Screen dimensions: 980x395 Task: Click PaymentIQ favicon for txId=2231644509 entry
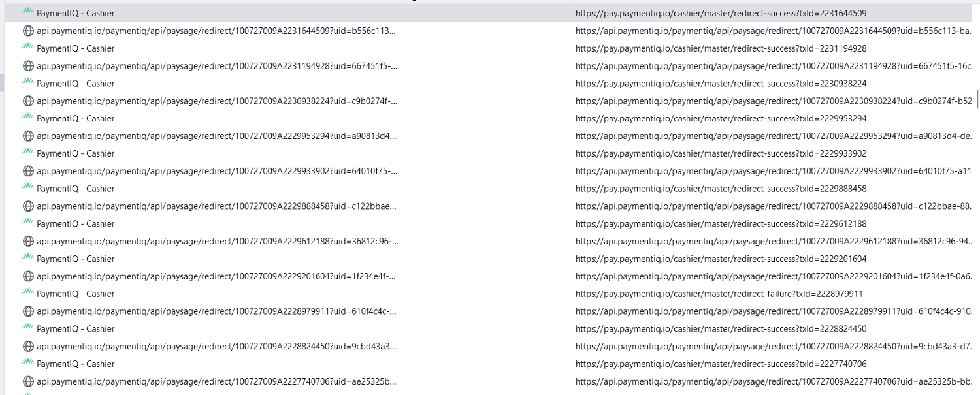(x=28, y=11)
